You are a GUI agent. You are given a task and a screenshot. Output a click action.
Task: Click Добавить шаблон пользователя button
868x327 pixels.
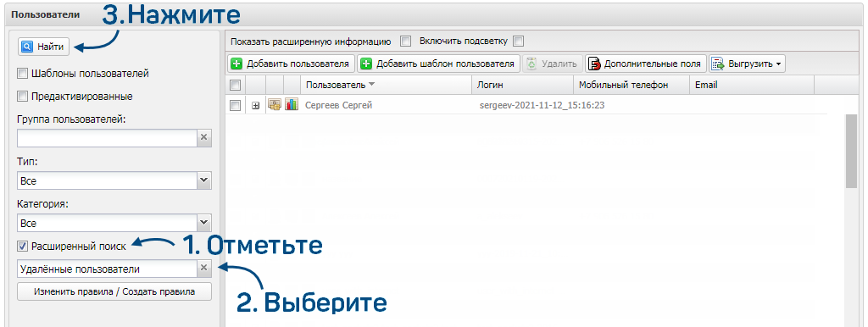[438, 64]
